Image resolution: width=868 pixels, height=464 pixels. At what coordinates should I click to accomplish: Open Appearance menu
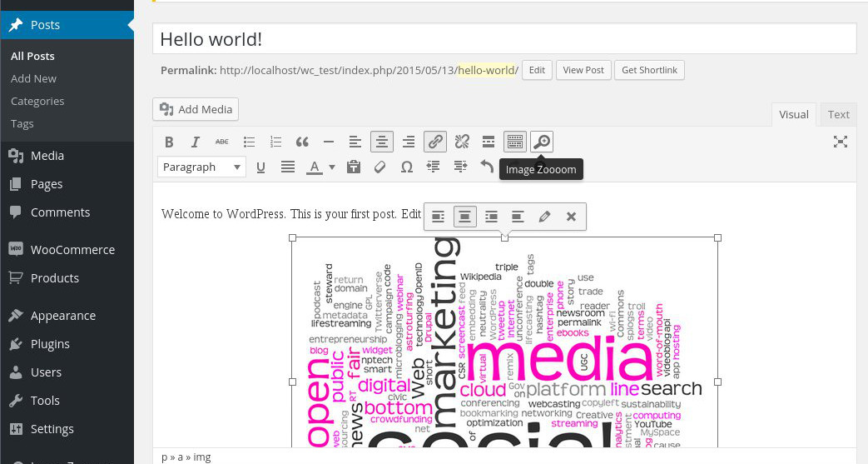pyautogui.click(x=67, y=316)
